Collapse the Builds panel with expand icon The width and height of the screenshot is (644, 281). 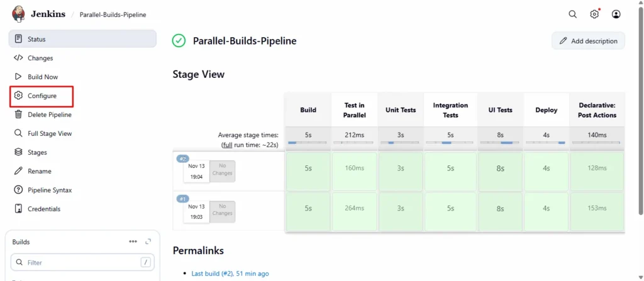[148, 241]
